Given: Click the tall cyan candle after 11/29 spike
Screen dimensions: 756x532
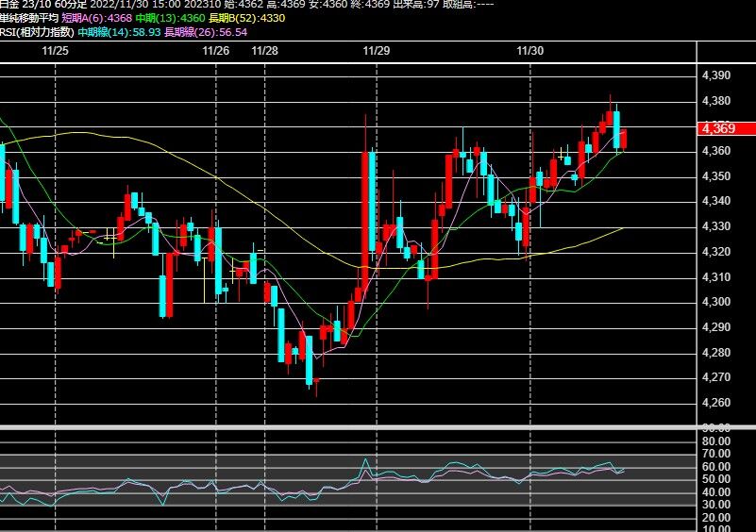Looking at the screenshot, I should [372, 202].
